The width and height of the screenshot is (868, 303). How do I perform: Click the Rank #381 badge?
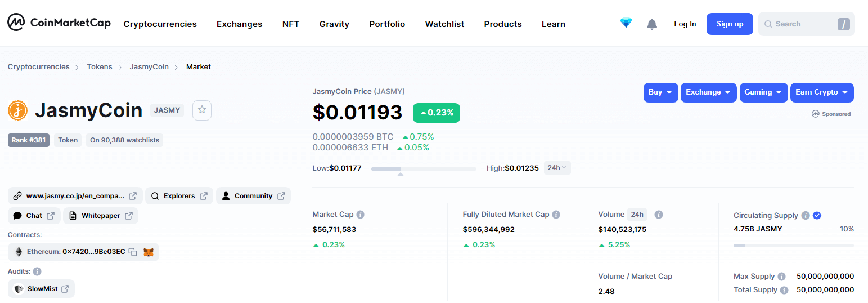(x=29, y=140)
